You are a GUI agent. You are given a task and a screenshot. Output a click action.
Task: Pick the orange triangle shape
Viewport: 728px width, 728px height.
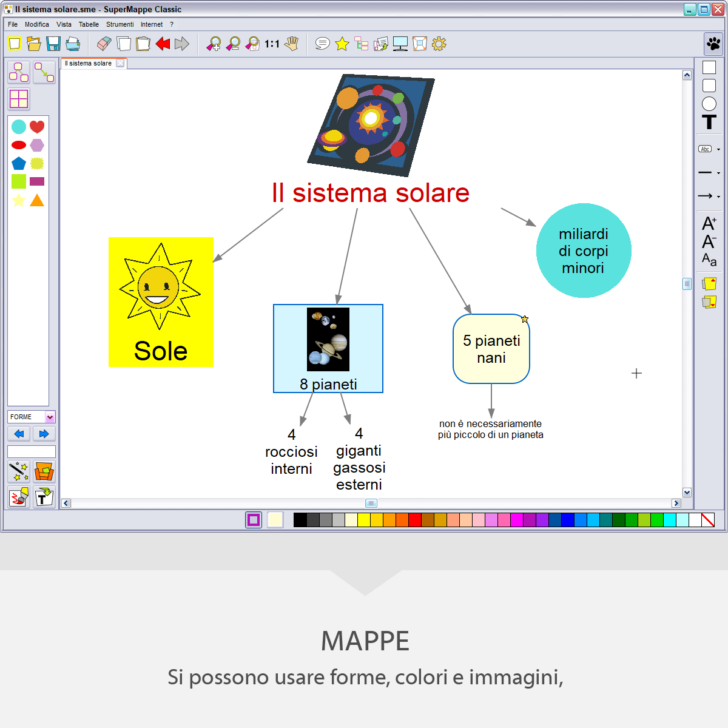click(x=37, y=200)
